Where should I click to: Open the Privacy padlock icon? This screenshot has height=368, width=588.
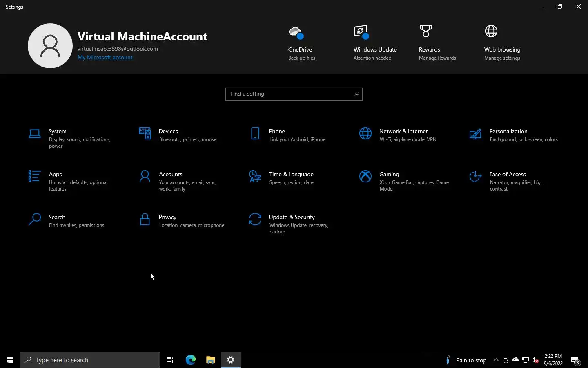point(145,219)
